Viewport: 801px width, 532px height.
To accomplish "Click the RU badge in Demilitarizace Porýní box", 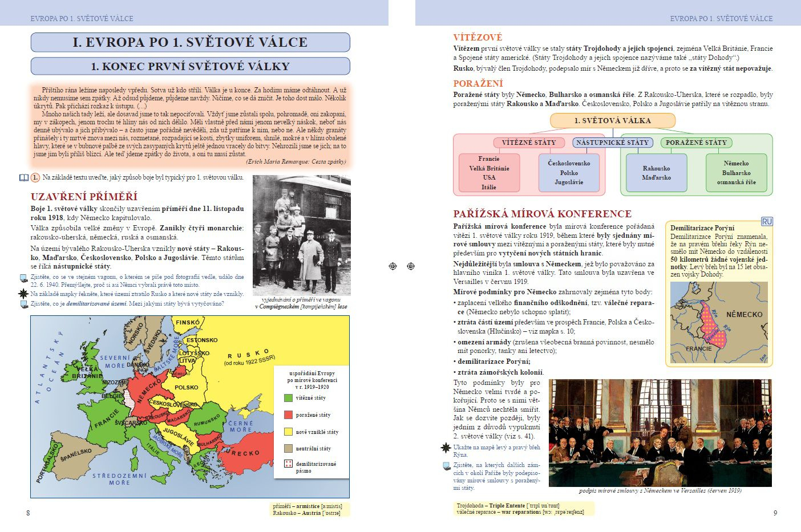I will (767, 221).
